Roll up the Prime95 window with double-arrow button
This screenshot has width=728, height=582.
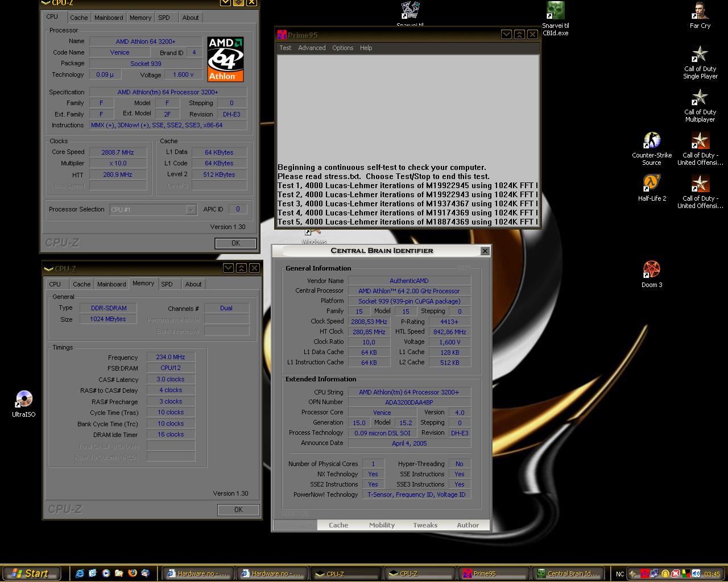click(x=519, y=35)
